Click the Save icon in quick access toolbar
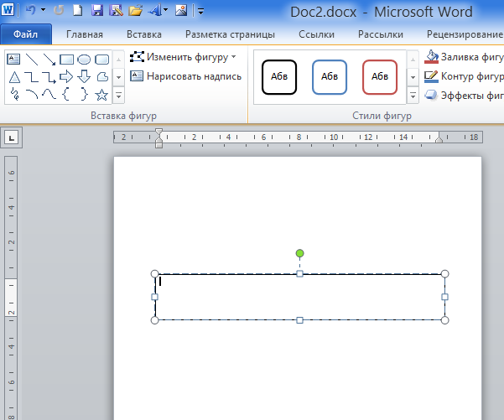The width and height of the screenshot is (504, 420). pos(96,11)
